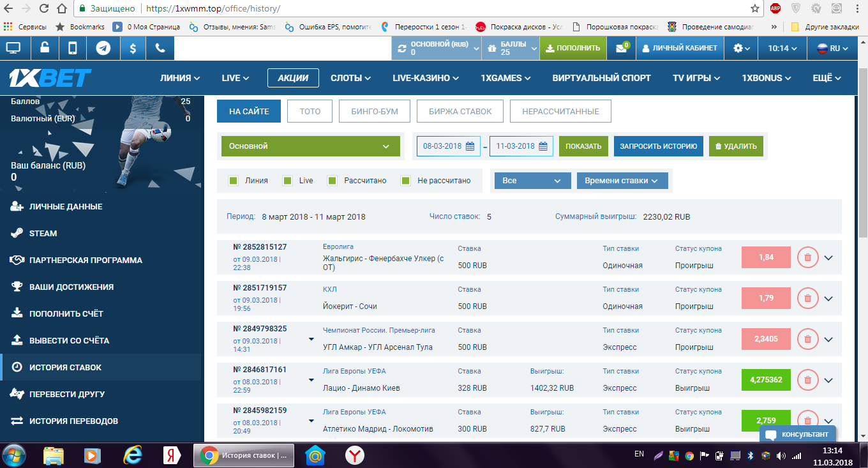Image resolution: width=868 pixels, height=468 pixels.
Task: Open the консультант chat button
Action: pos(798,434)
